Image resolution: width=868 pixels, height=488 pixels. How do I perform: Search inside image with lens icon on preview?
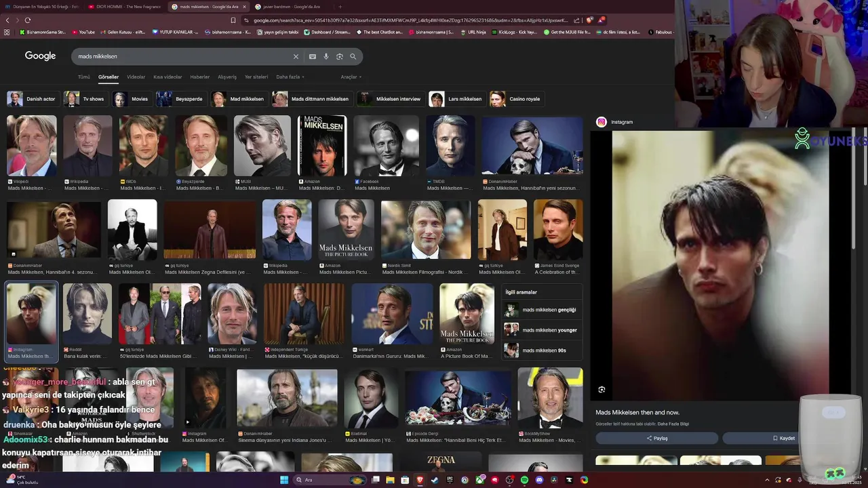point(601,390)
